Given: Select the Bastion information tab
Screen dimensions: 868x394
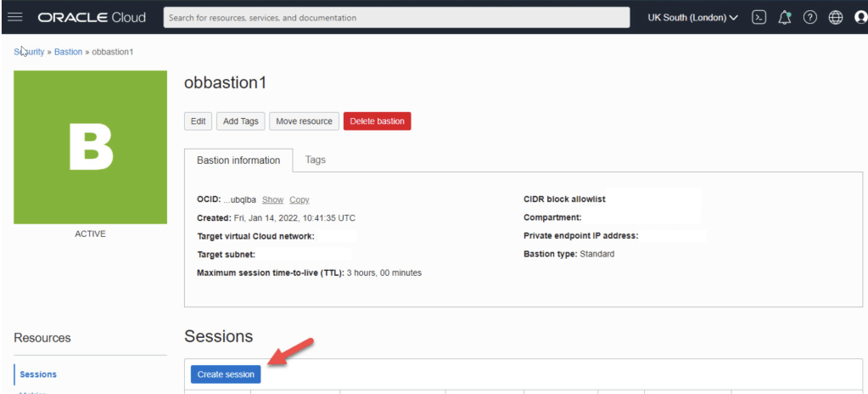Looking at the screenshot, I should tap(238, 160).
